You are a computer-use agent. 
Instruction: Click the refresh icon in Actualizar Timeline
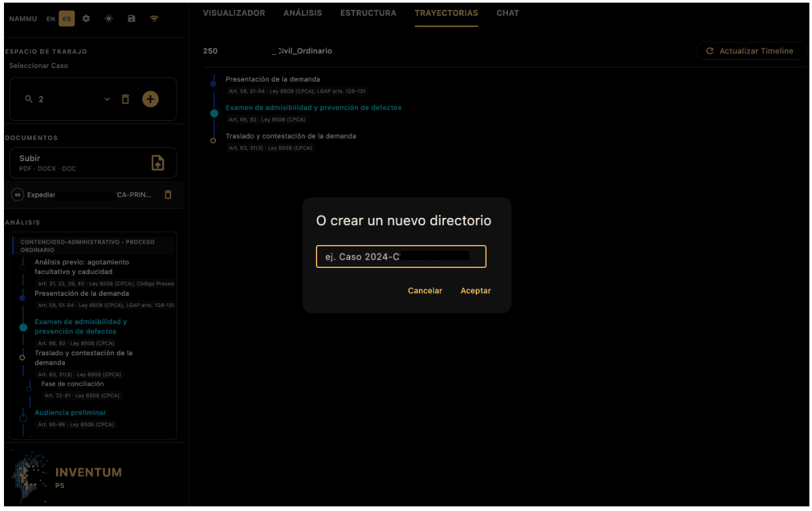tap(710, 51)
